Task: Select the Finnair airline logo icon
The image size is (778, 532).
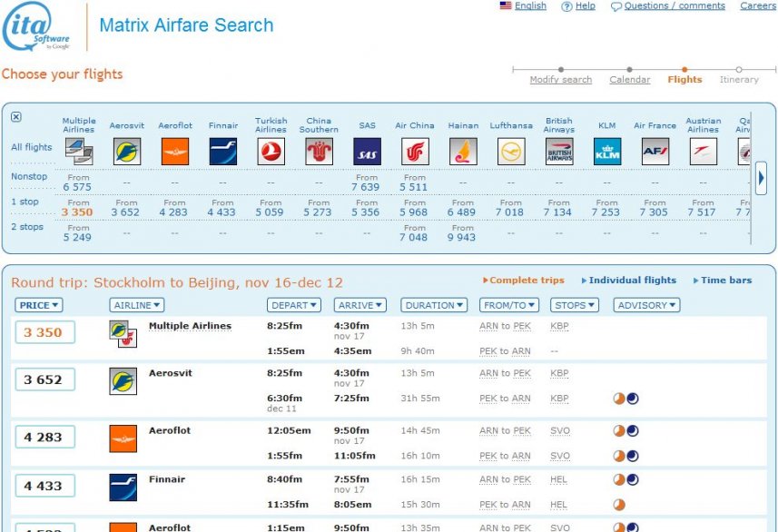Action: pyautogui.click(x=222, y=152)
